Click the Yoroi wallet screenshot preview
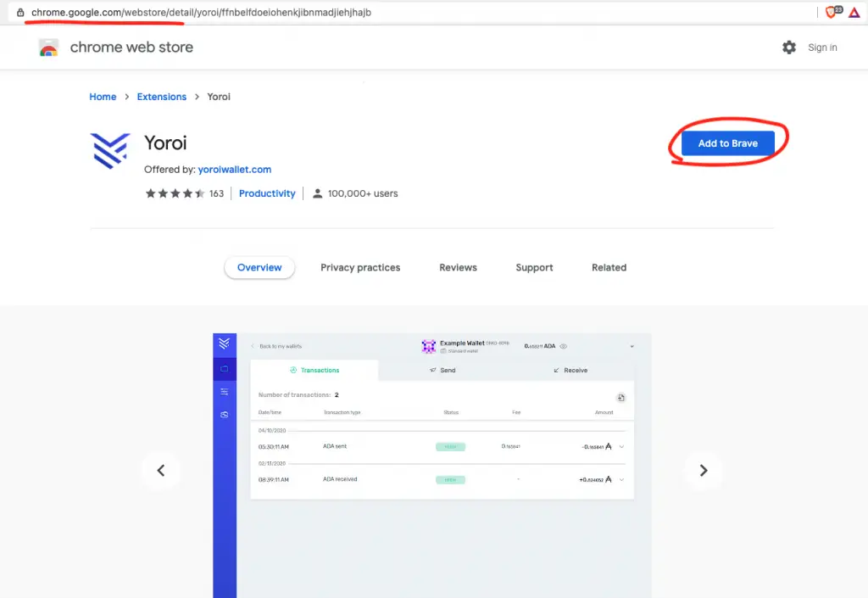 click(431, 465)
